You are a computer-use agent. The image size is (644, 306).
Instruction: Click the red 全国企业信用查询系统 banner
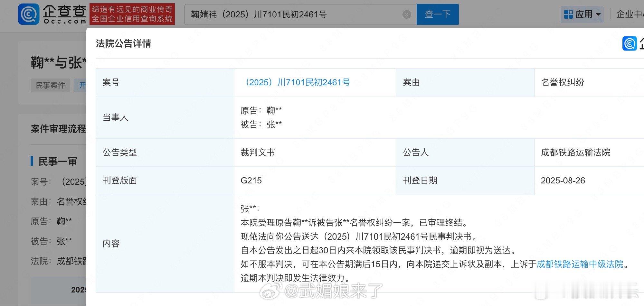tap(132, 14)
